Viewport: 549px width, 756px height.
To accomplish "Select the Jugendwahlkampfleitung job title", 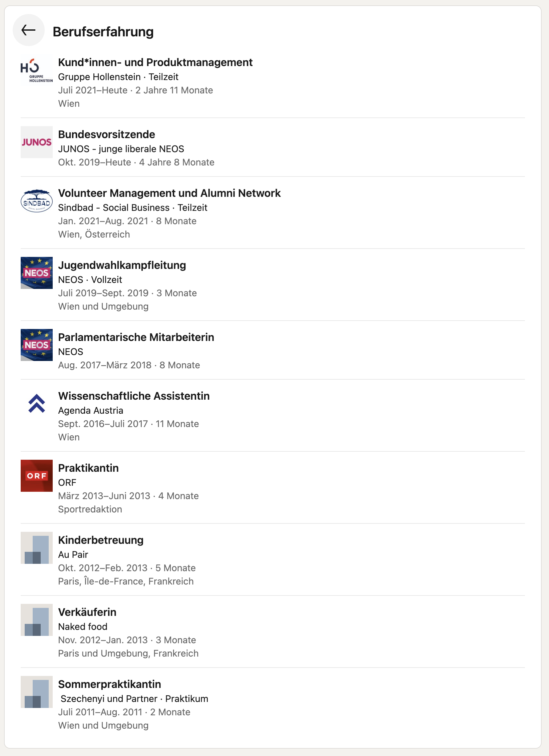I will coord(122,265).
